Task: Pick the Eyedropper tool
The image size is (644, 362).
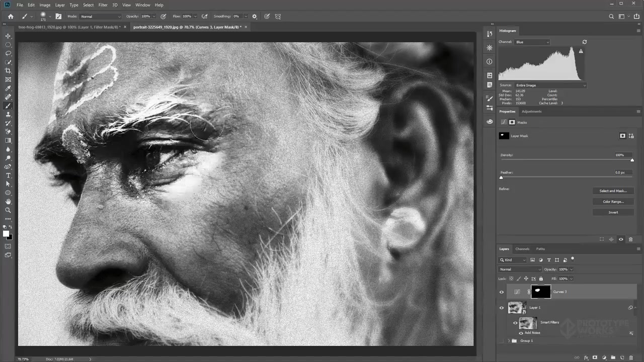Action: click(x=8, y=88)
